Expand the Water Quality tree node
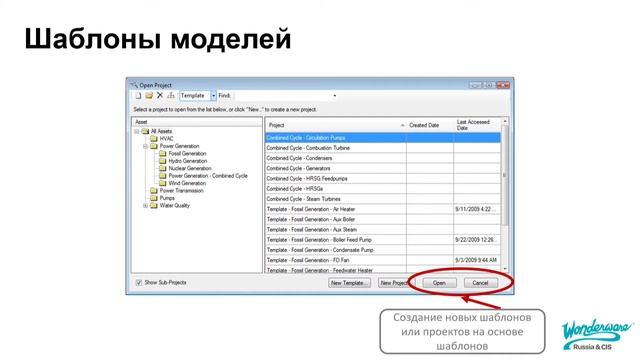The height and width of the screenshot is (360, 640). click(146, 206)
